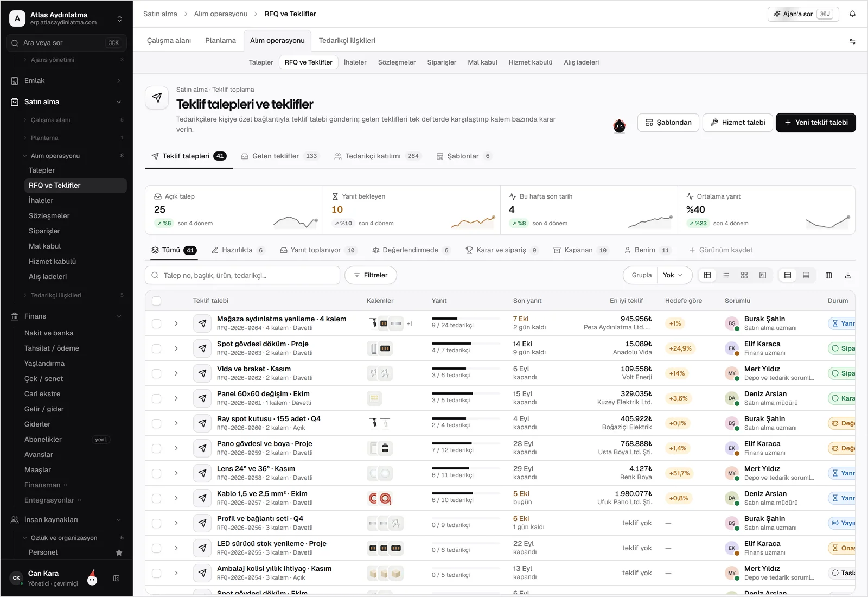Open the notifications bell
This screenshot has height=597, width=868.
[852, 14]
